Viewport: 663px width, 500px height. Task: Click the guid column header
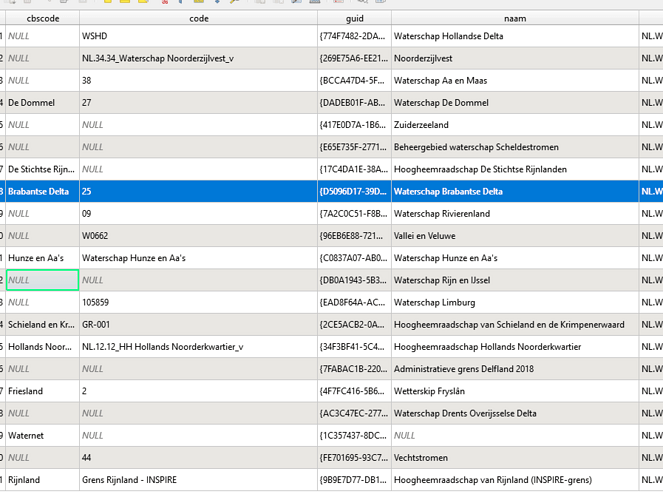(354, 18)
